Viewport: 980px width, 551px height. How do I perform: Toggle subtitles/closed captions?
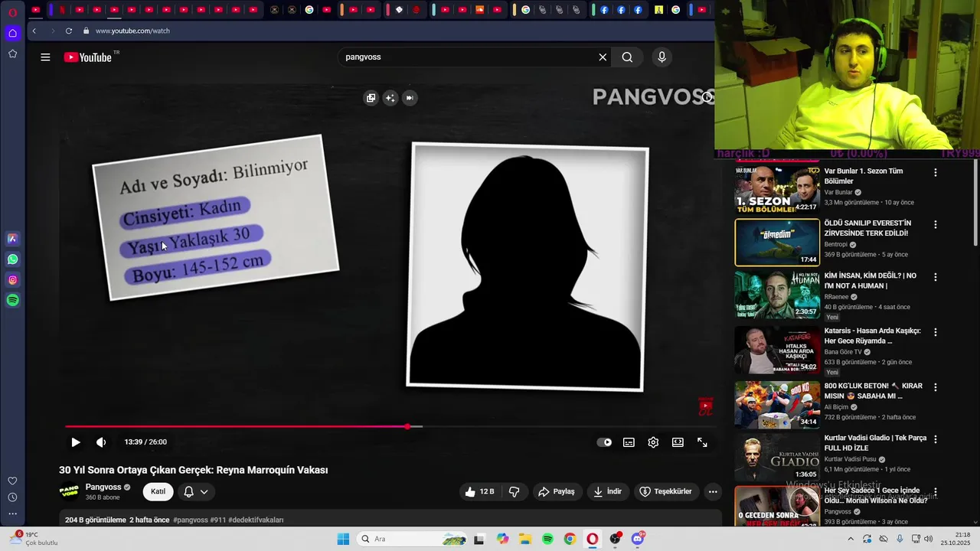pos(629,442)
